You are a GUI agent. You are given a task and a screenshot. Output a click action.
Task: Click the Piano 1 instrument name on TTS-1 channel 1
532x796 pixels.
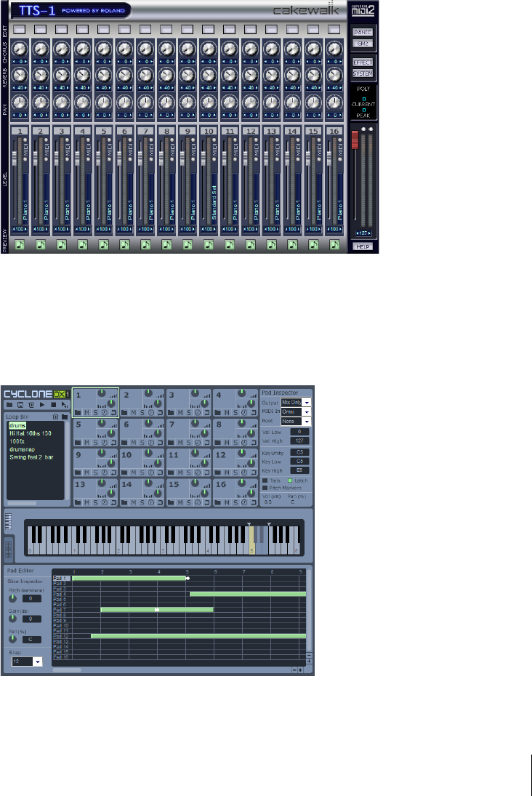(25, 209)
